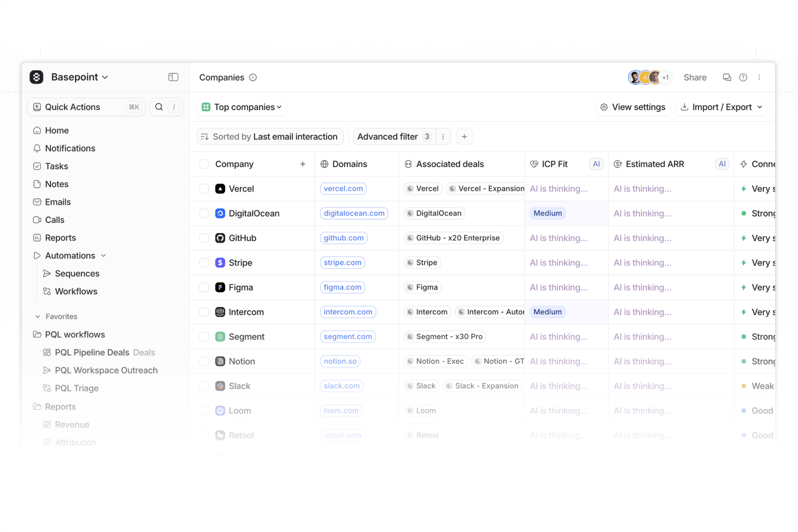Viewport: 798px width, 532px height.
Task: Click the Companies info icon
Action: (253, 77)
